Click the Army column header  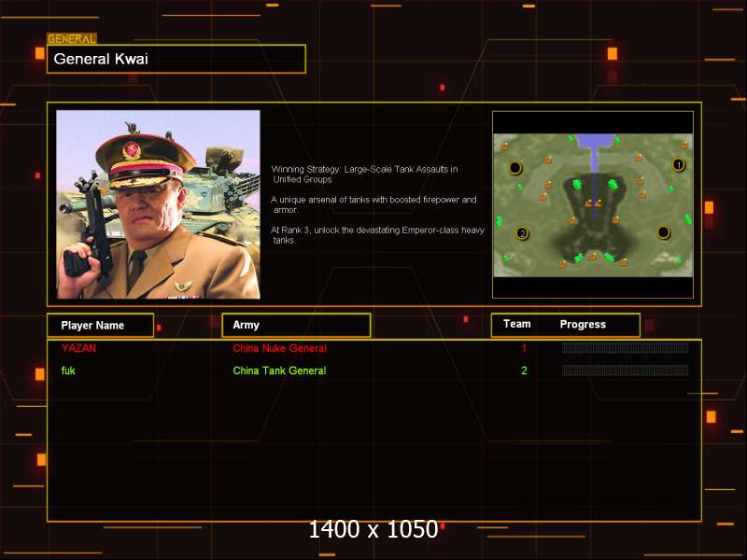296,325
